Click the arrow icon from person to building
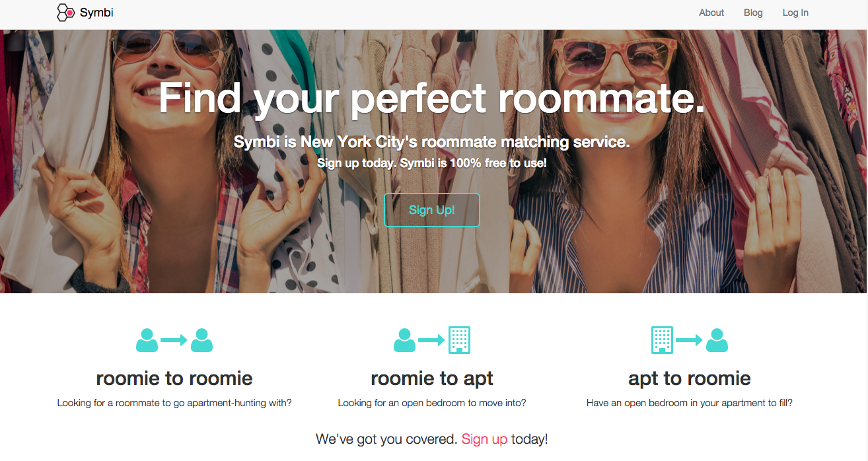Screen dimensions: 868x461 pyautogui.click(x=432, y=340)
